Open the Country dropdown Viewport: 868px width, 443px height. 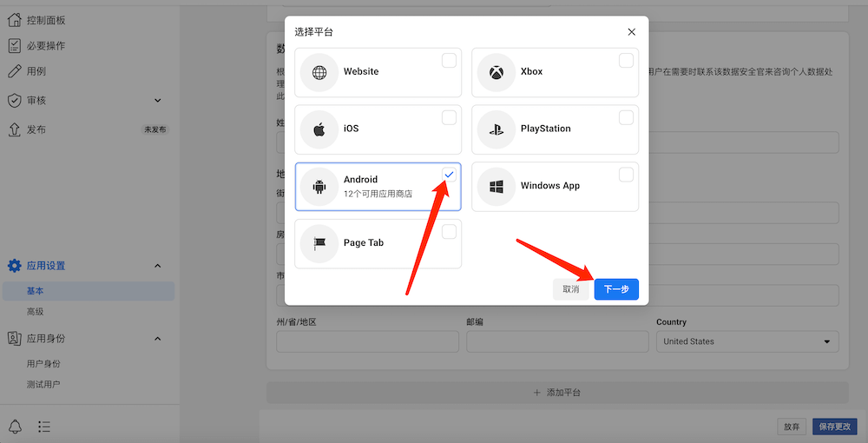click(747, 341)
